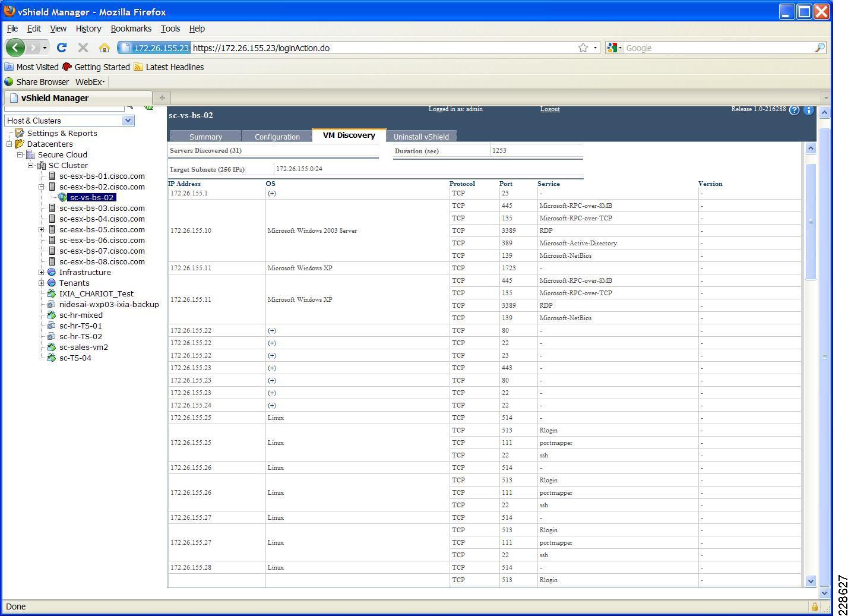Click the IXIA_CHARIOT_Test VM icon
Viewport: 848px width, 616px height.
pyautogui.click(x=52, y=293)
